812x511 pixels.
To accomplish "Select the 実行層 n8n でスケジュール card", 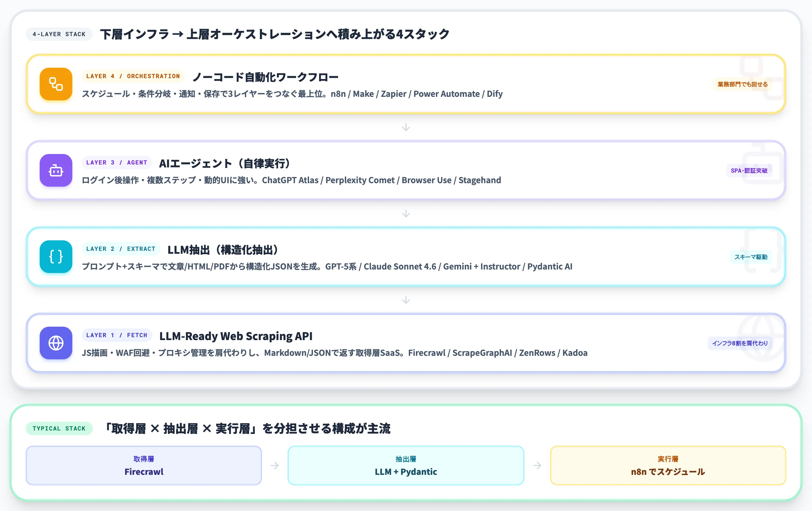I will [x=668, y=466].
